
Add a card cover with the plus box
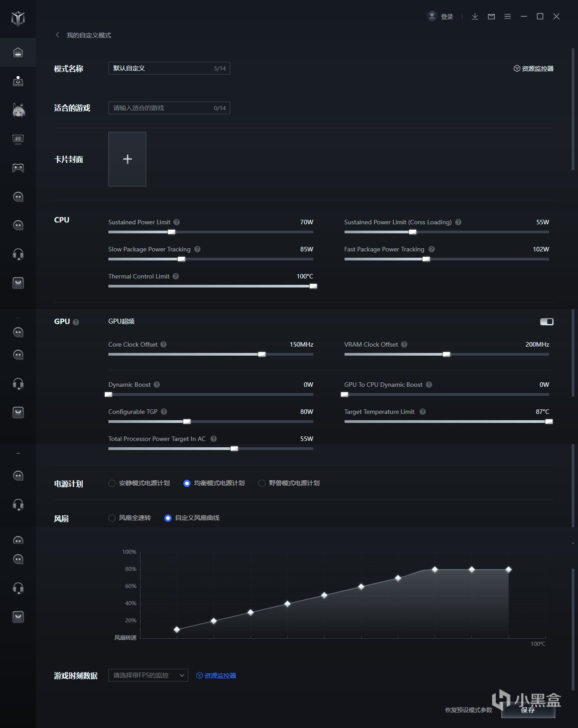pos(127,159)
